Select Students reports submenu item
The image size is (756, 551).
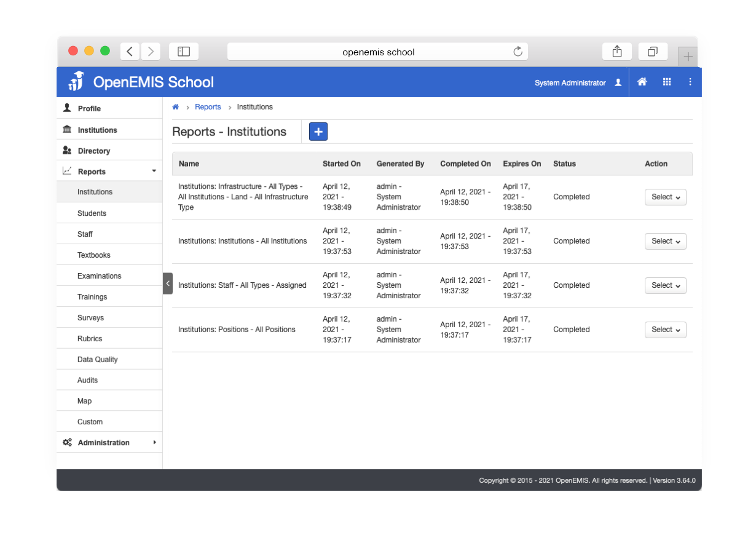[109, 213]
